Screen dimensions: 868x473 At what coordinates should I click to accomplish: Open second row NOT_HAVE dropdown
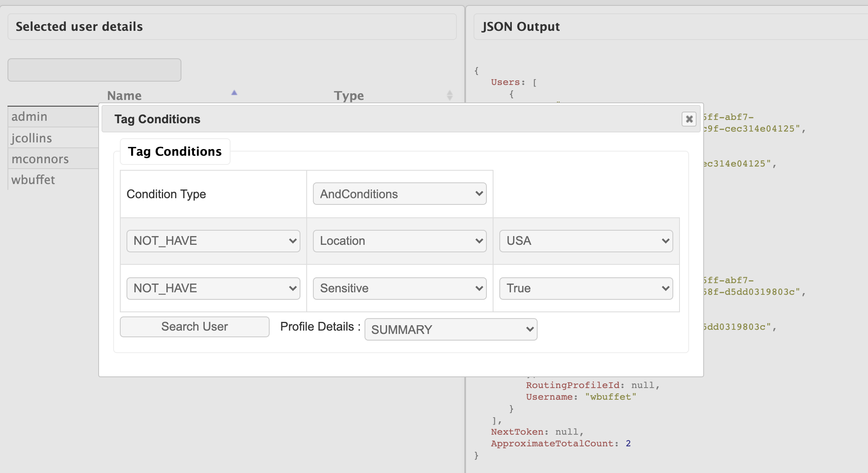[x=213, y=289]
